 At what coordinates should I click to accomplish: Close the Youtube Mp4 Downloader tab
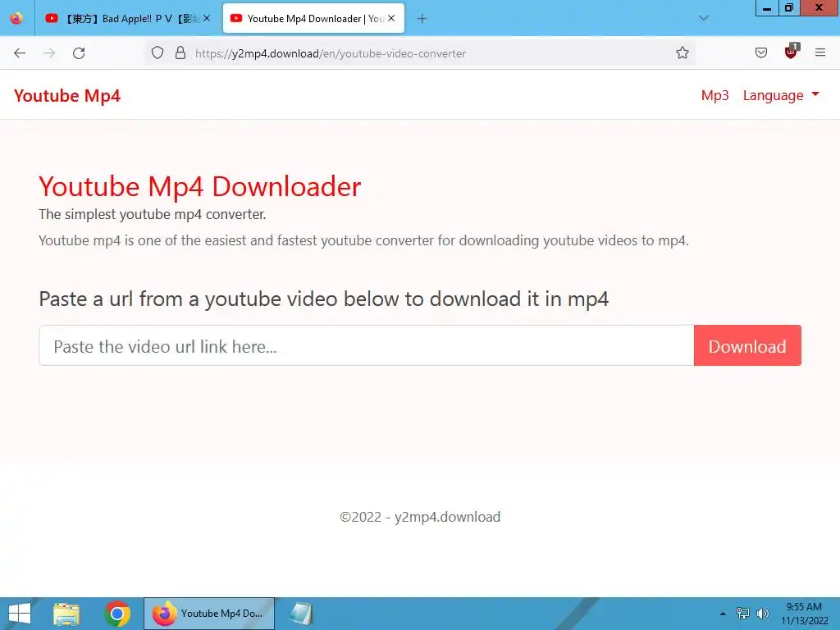coord(391,18)
